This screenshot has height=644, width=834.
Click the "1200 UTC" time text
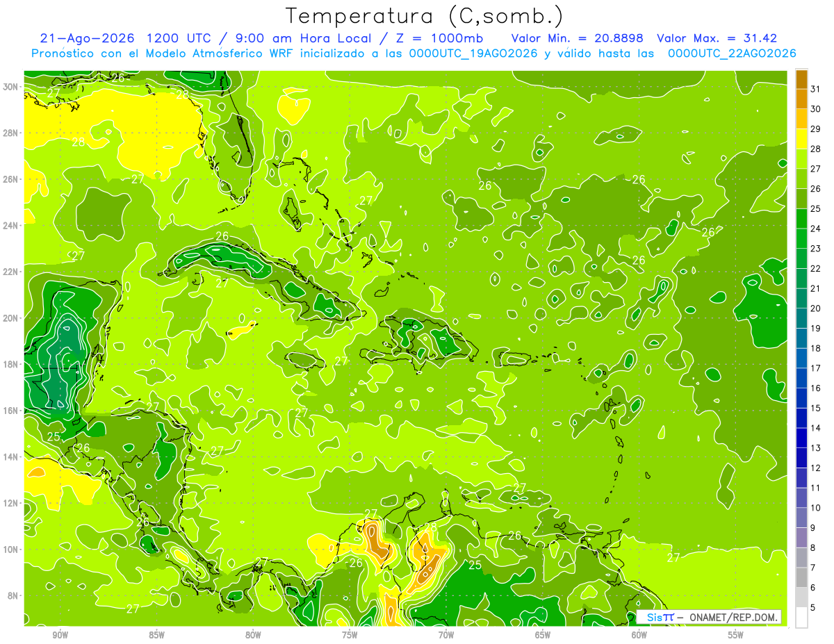click(x=182, y=38)
